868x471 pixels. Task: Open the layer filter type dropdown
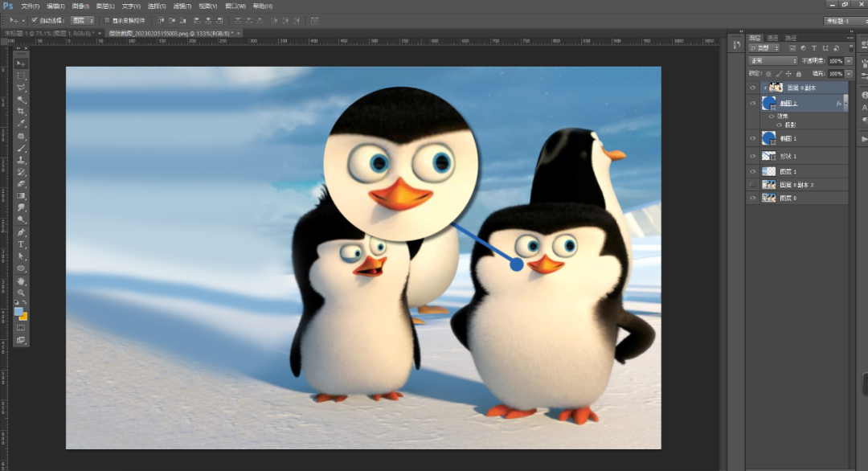pyautogui.click(x=764, y=49)
